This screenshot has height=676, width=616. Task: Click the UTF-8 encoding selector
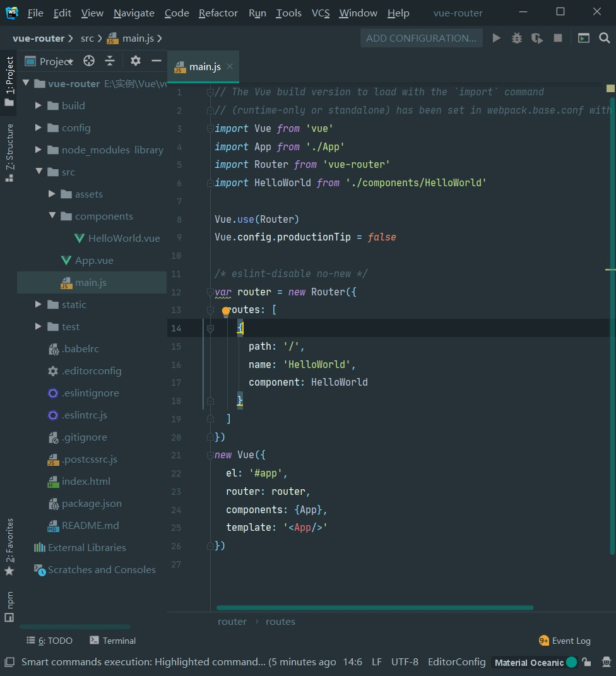tap(405, 661)
